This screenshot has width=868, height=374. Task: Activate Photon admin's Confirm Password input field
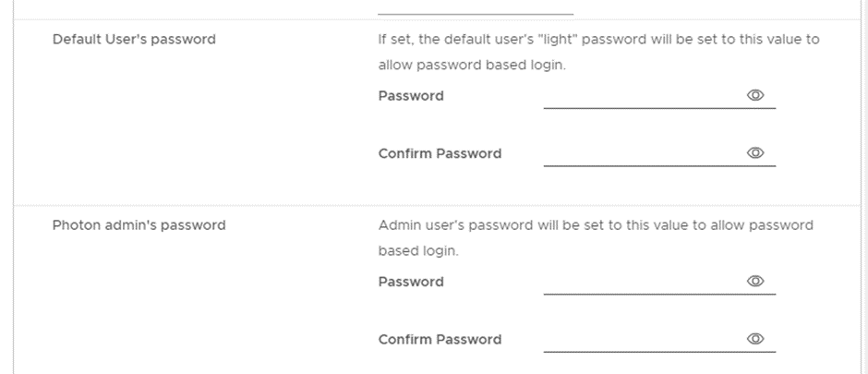pyautogui.click(x=644, y=339)
